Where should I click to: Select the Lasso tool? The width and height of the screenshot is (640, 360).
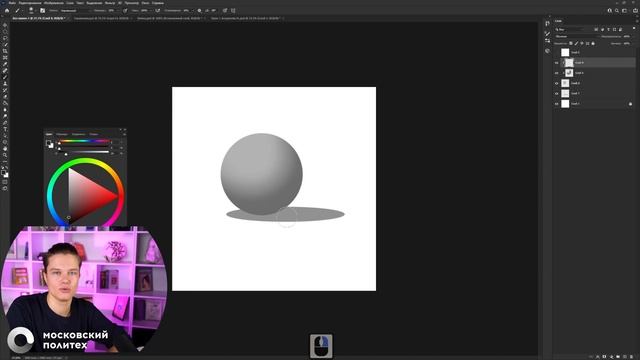pos(5,38)
